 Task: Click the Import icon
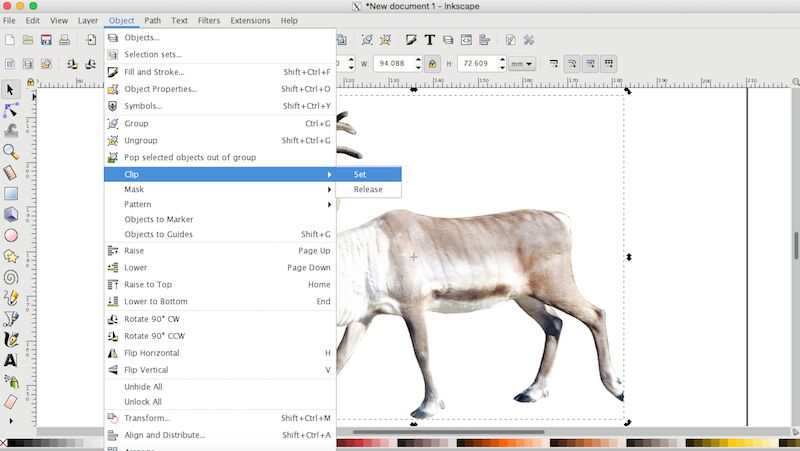pyautogui.click(x=91, y=40)
